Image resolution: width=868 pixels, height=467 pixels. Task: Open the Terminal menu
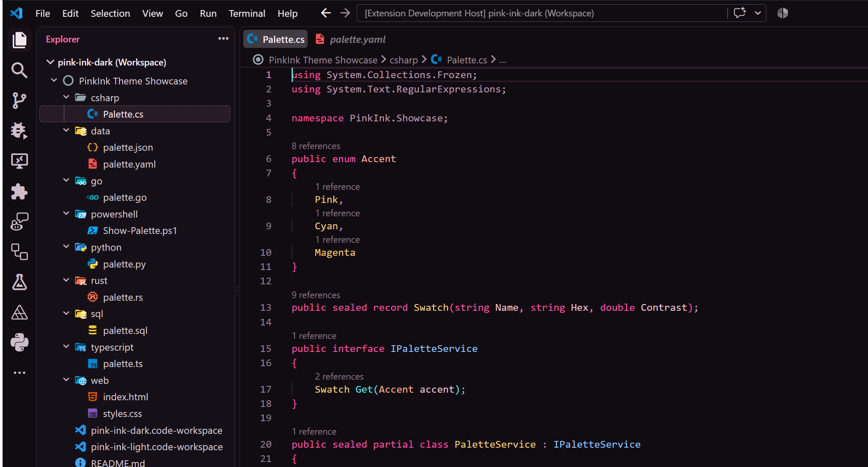(247, 13)
